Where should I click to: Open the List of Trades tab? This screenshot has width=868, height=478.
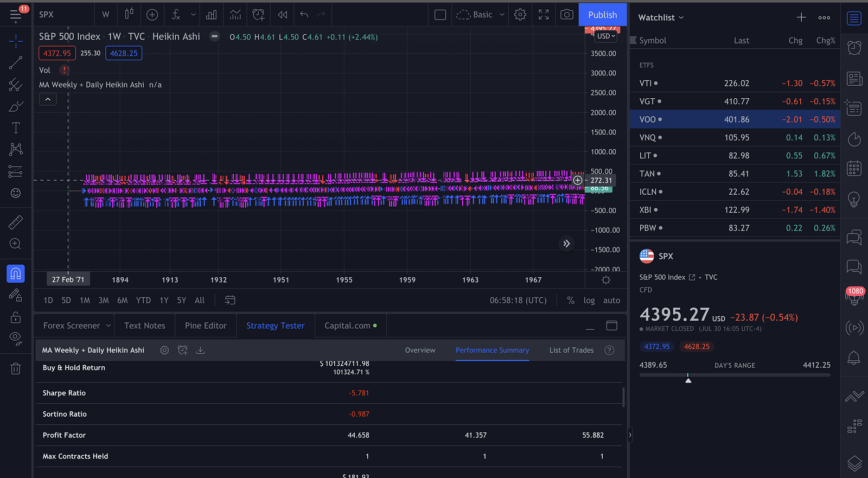pyautogui.click(x=571, y=350)
